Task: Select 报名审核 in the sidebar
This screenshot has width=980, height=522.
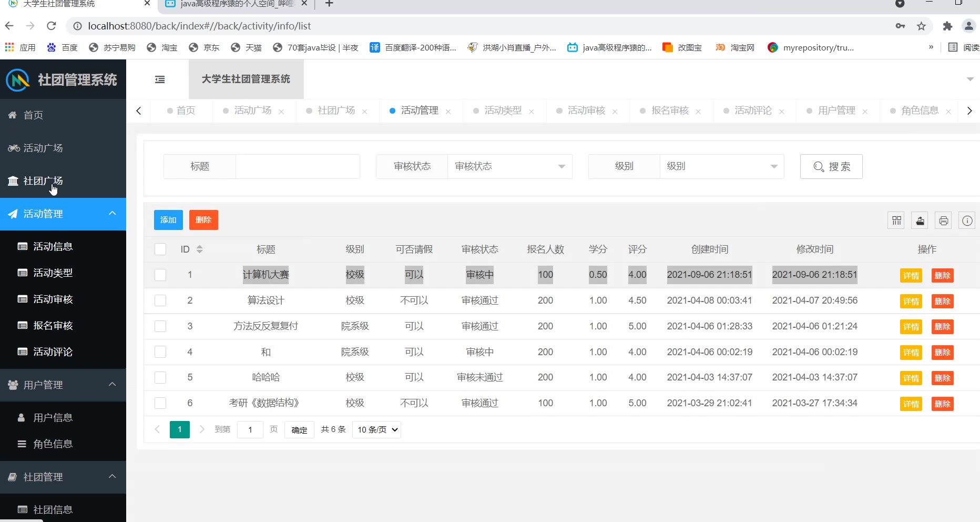Action: (63, 326)
